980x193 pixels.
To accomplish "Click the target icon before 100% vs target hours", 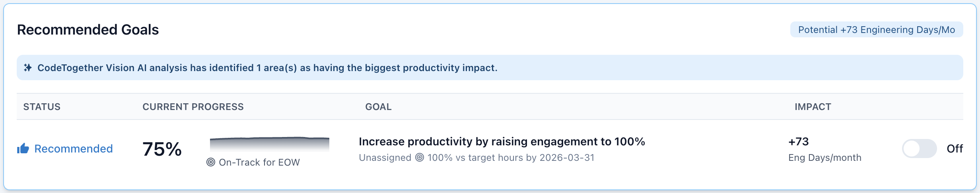I will pyautogui.click(x=420, y=157).
